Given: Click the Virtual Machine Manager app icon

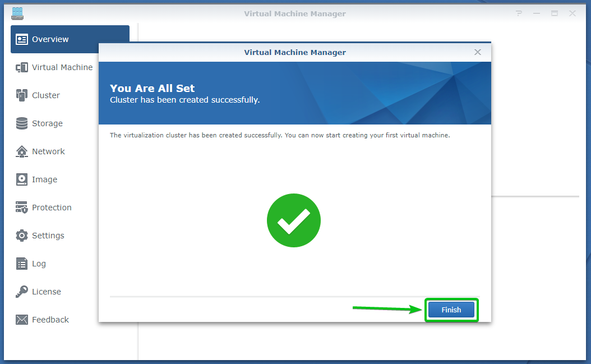Looking at the screenshot, I should click(17, 13).
